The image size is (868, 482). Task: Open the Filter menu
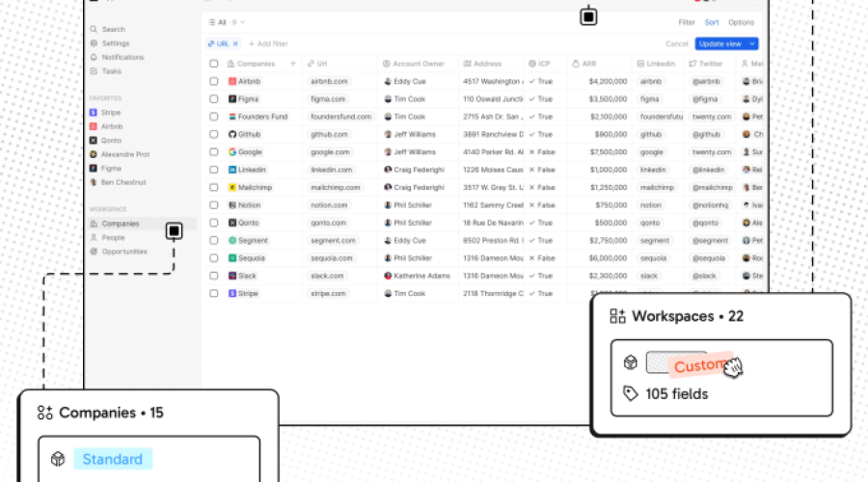pos(687,23)
